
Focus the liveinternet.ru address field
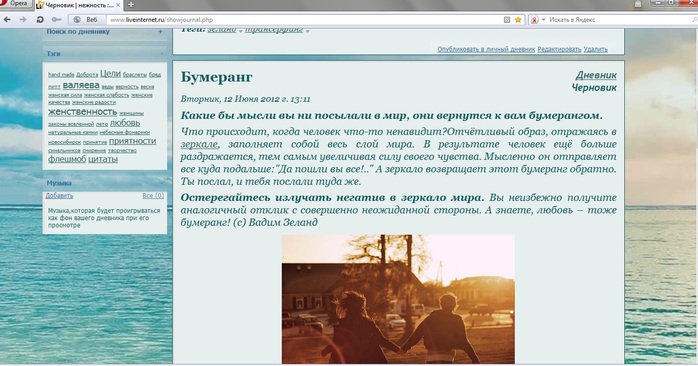[x=305, y=20]
